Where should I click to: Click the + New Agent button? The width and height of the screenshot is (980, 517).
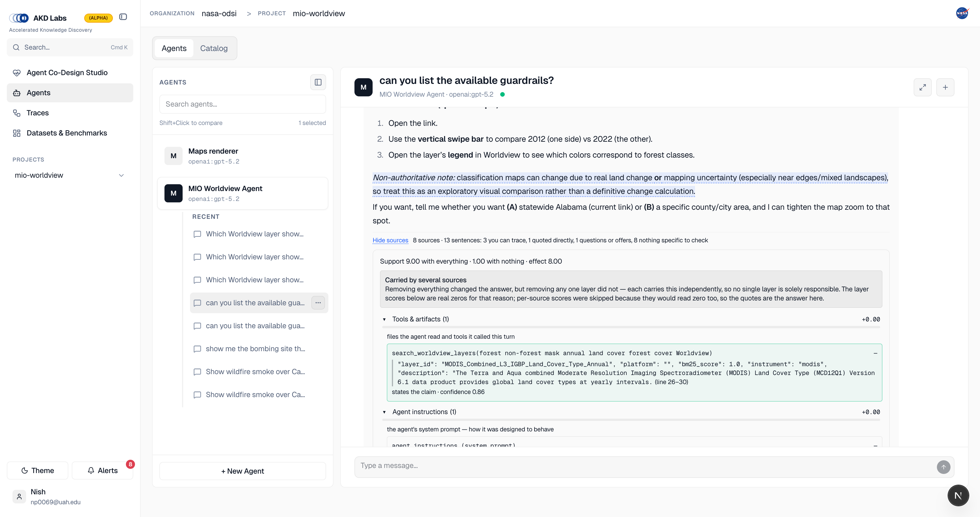243,471
